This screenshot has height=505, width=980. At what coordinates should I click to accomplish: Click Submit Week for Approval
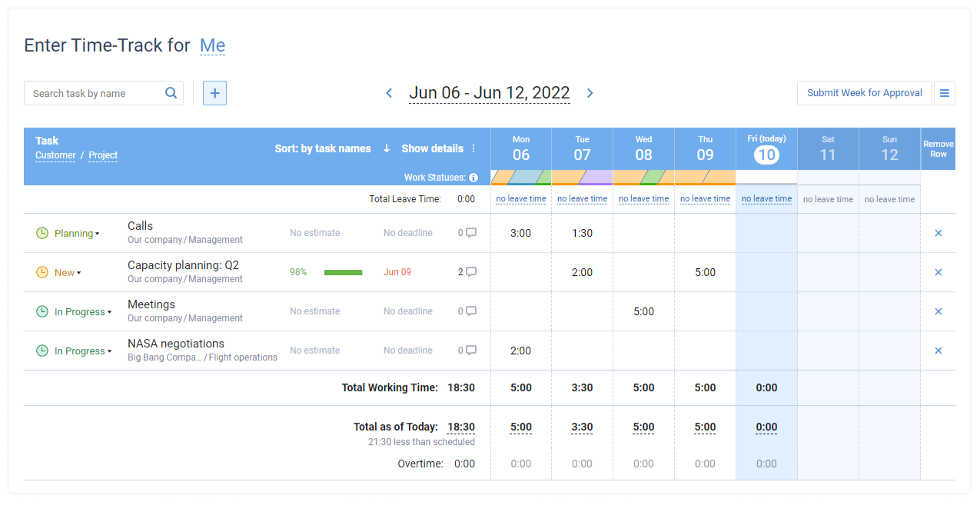tap(864, 92)
